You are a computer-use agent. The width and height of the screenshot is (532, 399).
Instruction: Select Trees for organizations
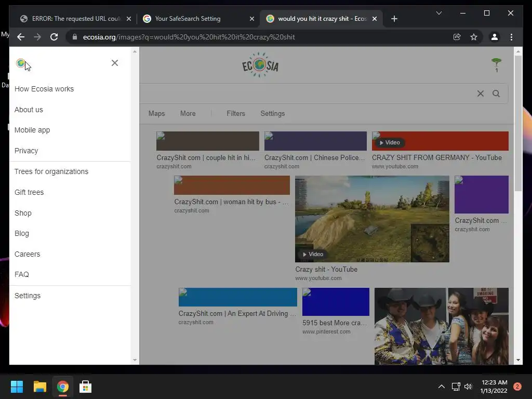click(x=51, y=171)
